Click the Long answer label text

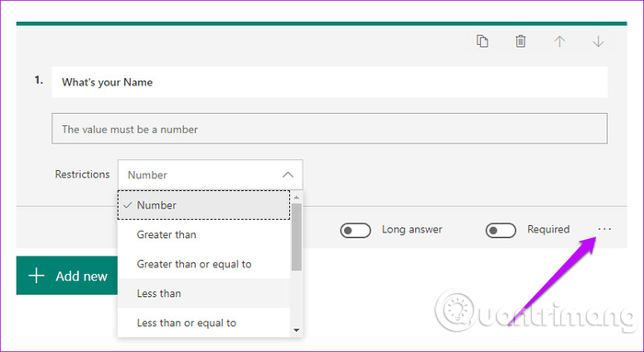412,230
